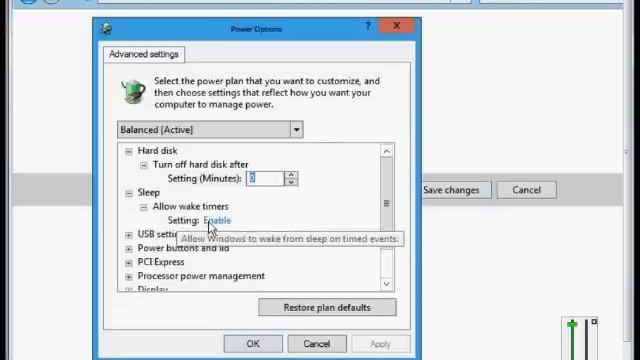Expand Processor power management node
Viewport: 640px width, 360px height.
[x=129, y=277]
